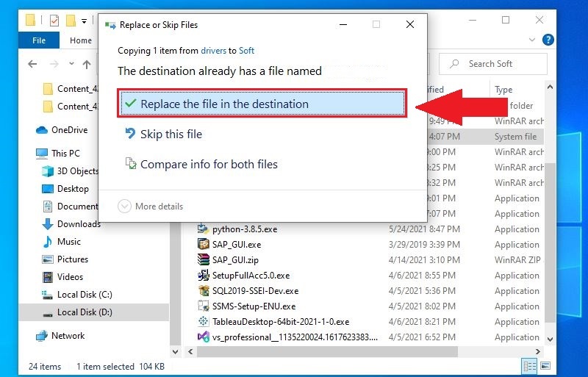Select the TableauDesktop-64bit-2021-1-0.exe file

tap(281, 321)
